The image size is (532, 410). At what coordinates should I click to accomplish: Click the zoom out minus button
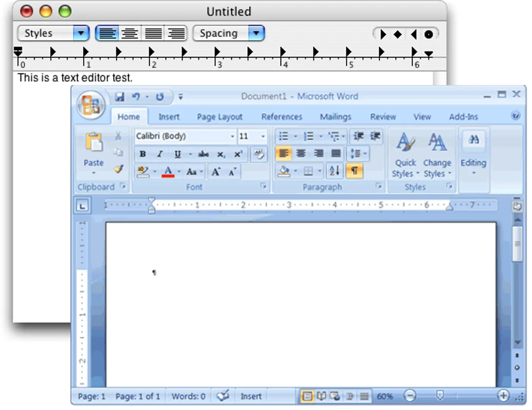410,396
